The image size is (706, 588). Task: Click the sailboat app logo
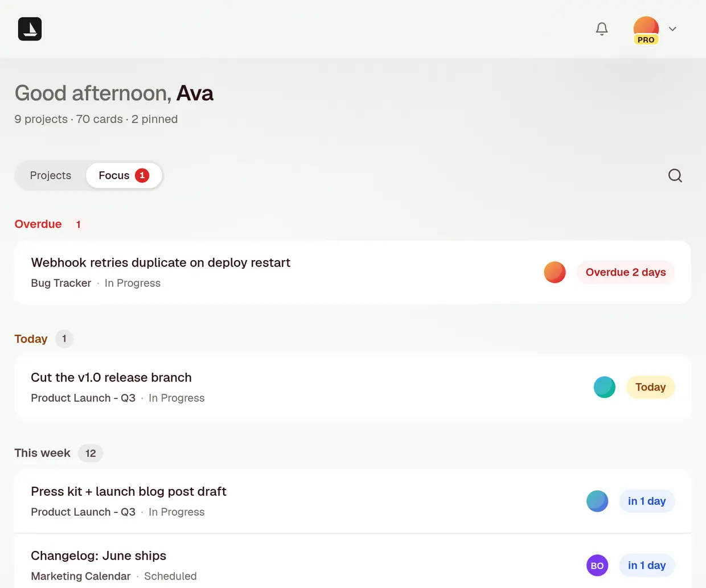[x=30, y=29]
